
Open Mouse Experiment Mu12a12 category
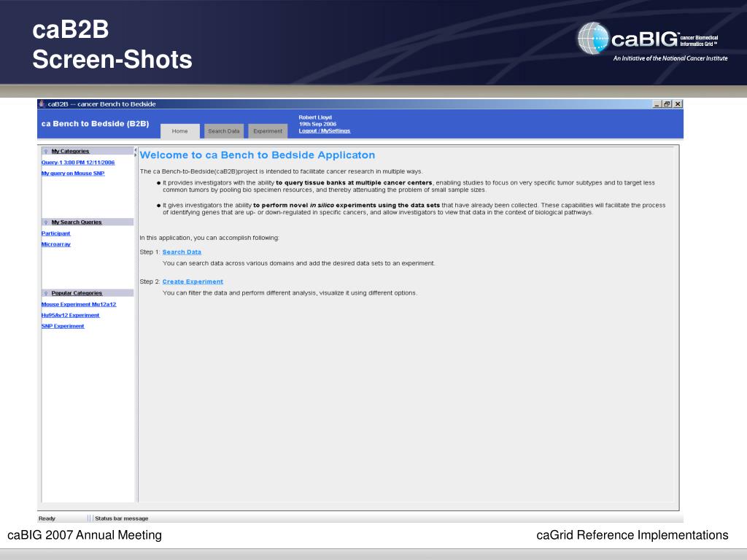point(79,304)
